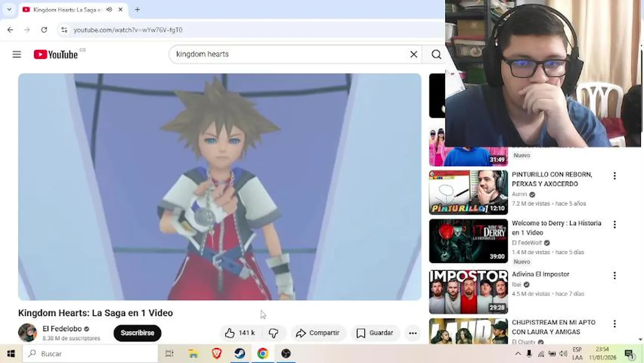644x363 pixels.
Task: Switch the ESP LAA input language
Action: [x=577, y=354]
